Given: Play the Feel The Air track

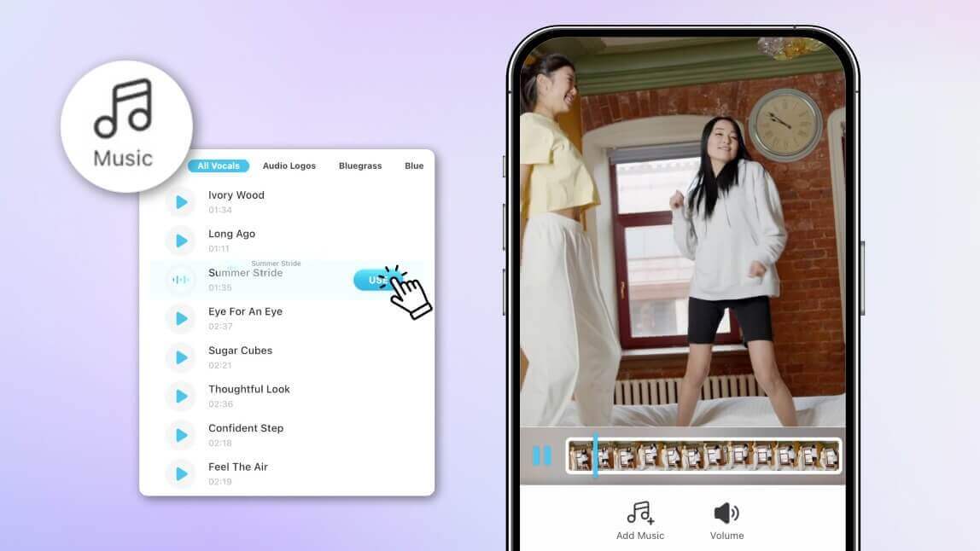Looking at the screenshot, I should pos(181,473).
